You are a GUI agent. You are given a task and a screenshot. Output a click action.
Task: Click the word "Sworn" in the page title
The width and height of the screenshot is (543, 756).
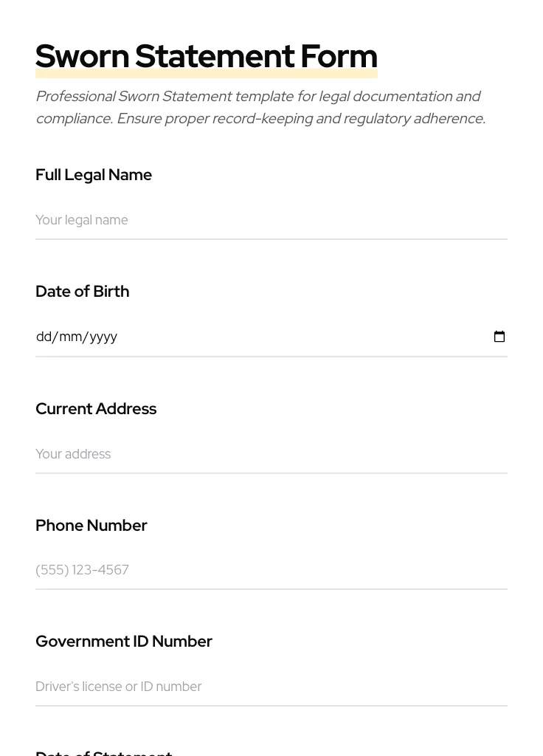[x=82, y=56]
